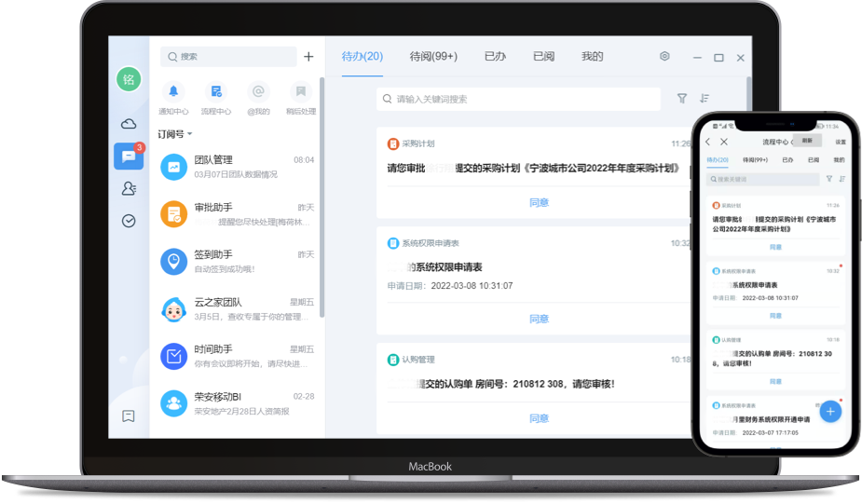Open messages icon with red badge 3
862x504 pixels.
129,157
